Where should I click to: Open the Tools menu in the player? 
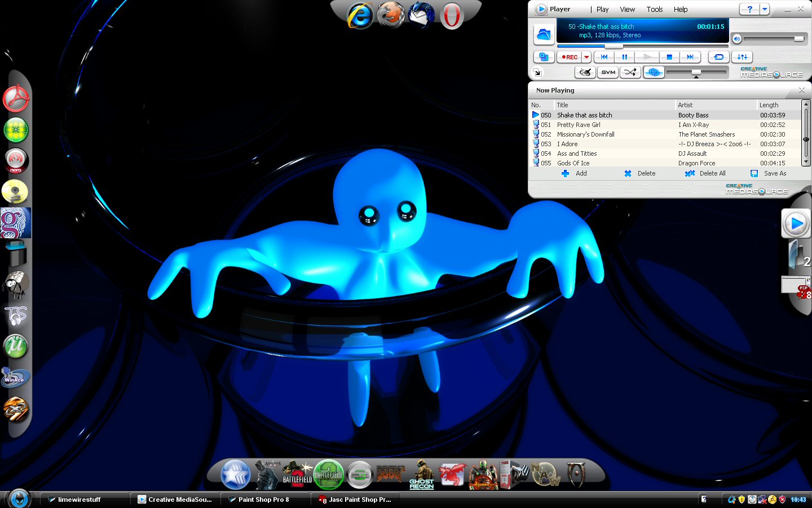click(x=655, y=9)
